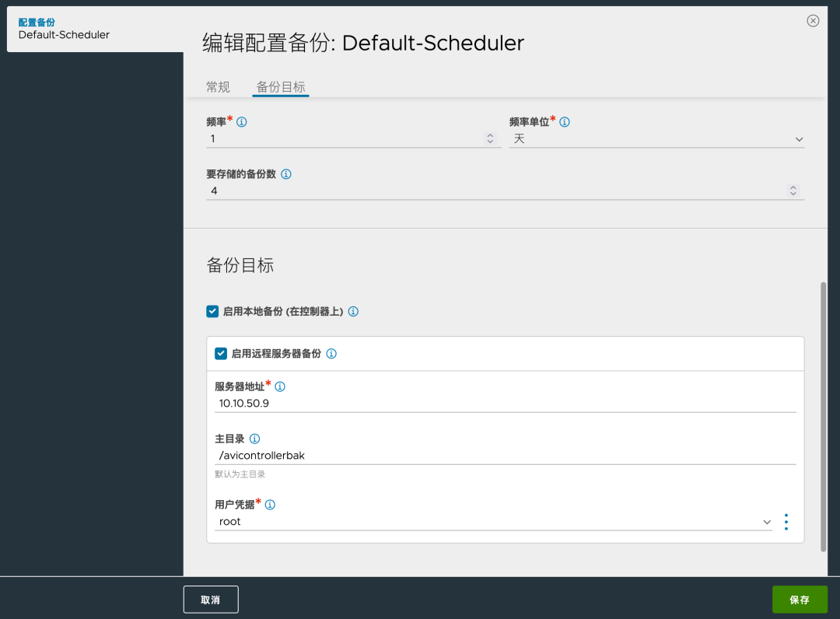Click 取消 button

pos(211,600)
